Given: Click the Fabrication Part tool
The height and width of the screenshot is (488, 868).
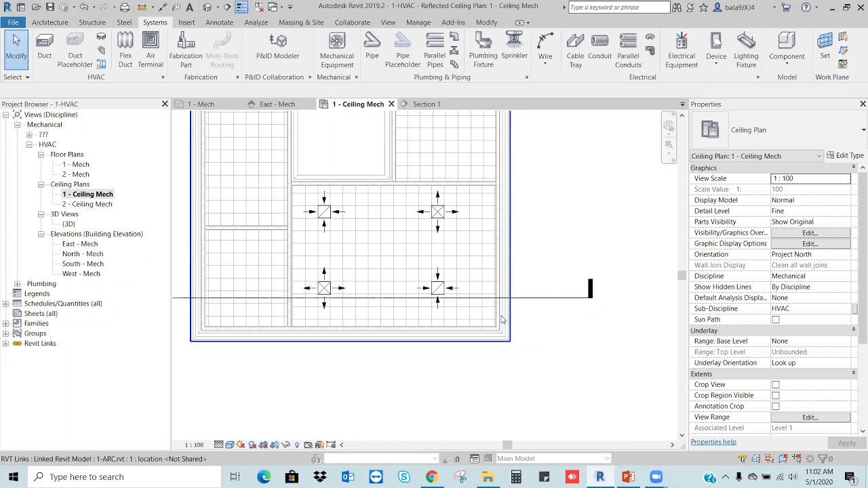Looking at the screenshot, I should pos(186,51).
